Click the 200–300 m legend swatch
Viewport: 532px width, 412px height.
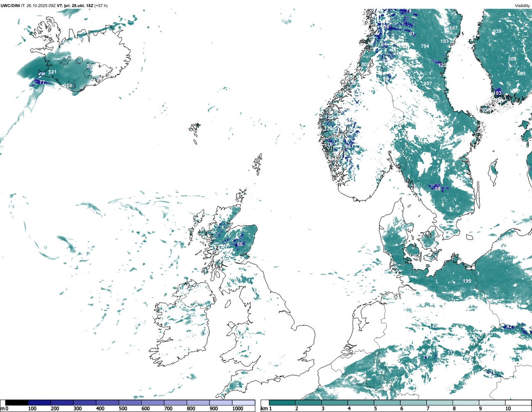(62, 402)
